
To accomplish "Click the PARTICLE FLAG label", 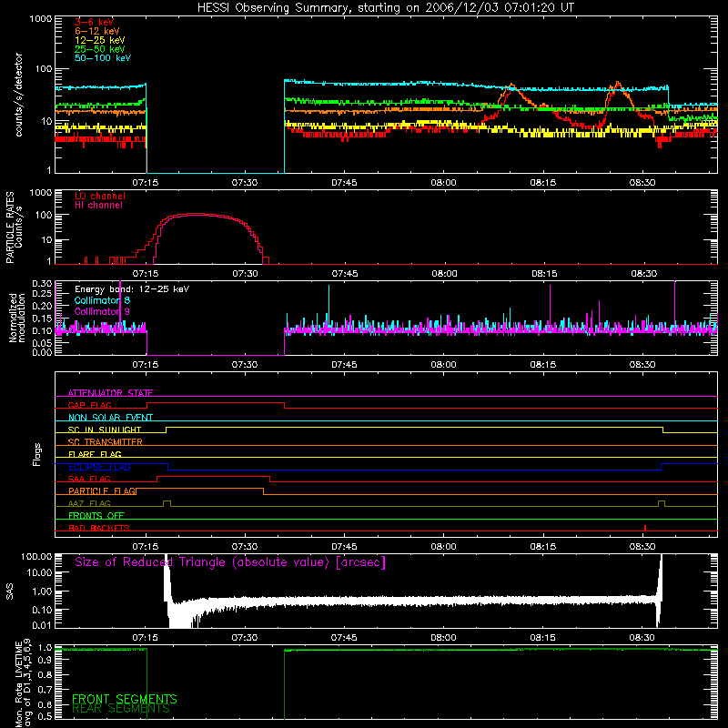I will coord(102,490).
